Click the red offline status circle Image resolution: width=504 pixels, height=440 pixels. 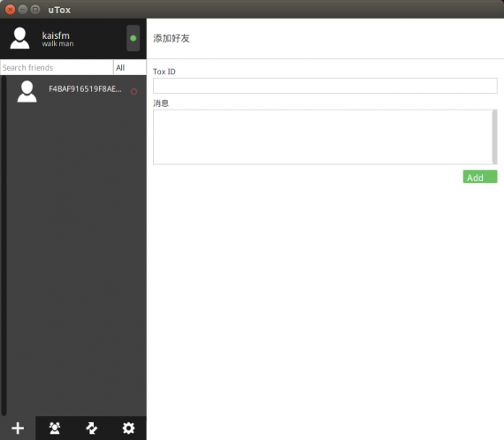pos(134,92)
